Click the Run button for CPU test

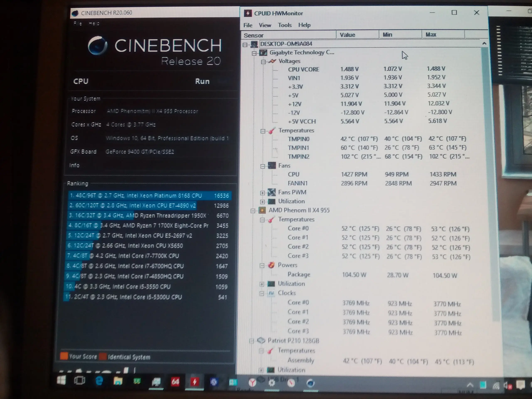click(202, 81)
